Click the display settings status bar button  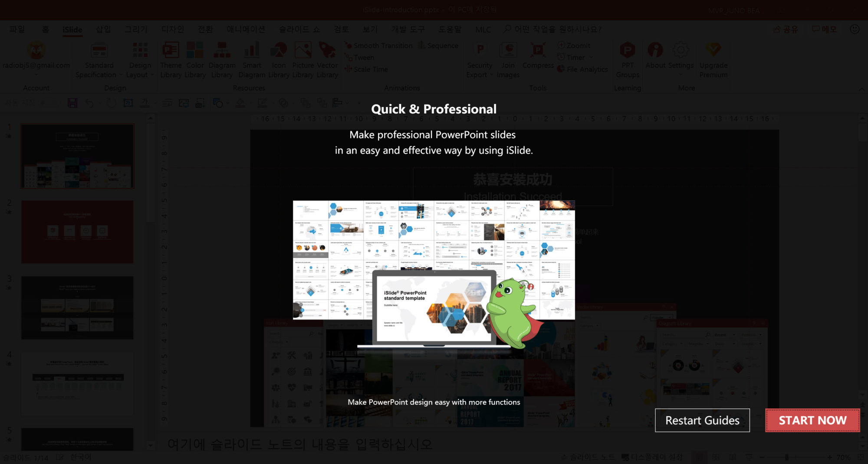652,457
